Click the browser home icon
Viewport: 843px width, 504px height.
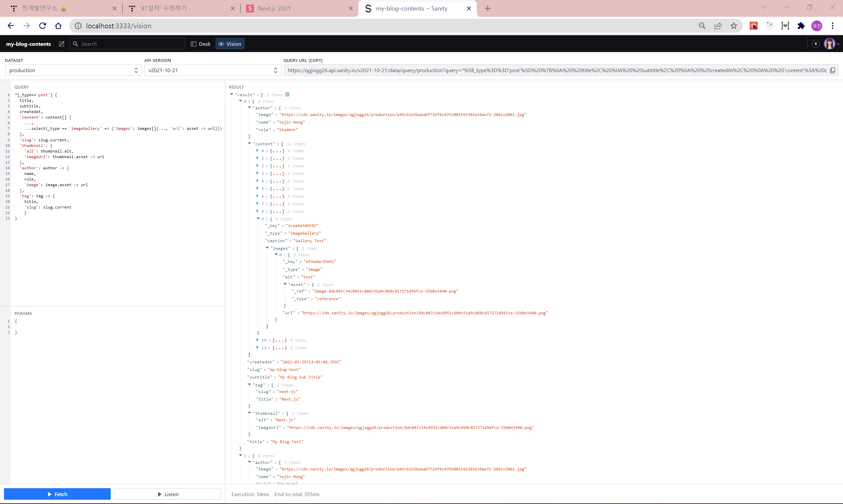pyautogui.click(x=58, y=26)
